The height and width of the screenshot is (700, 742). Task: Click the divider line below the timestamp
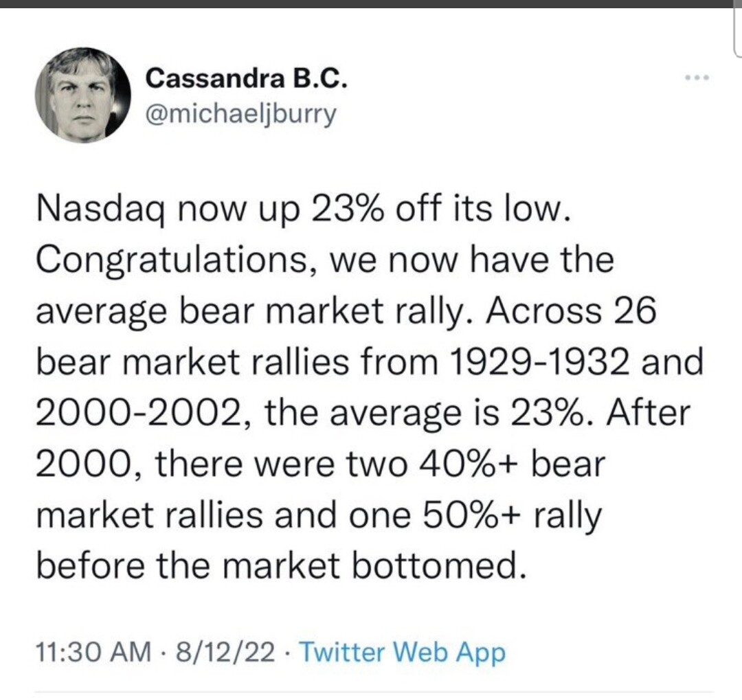374,692
